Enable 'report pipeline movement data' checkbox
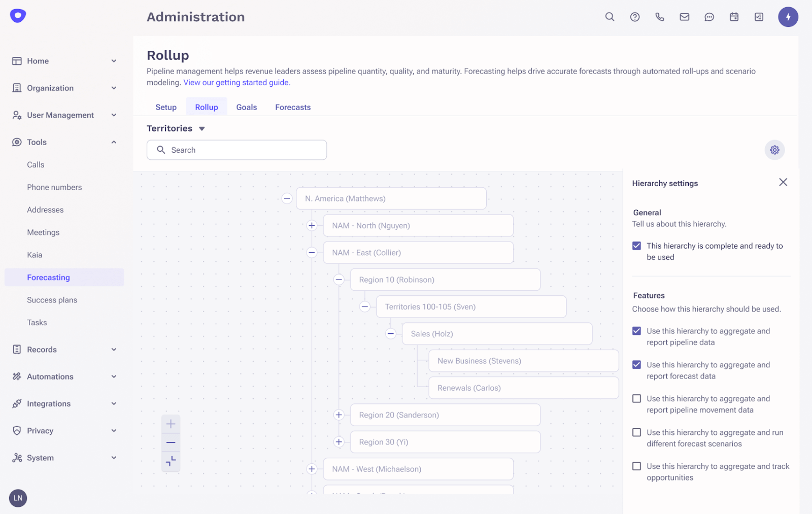The width and height of the screenshot is (812, 514). point(636,398)
